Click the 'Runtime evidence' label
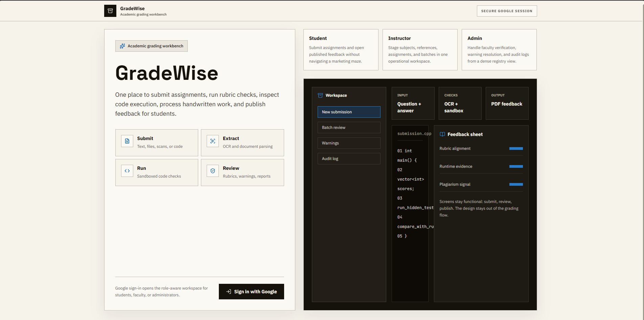The width and height of the screenshot is (644, 320). [x=456, y=166]
